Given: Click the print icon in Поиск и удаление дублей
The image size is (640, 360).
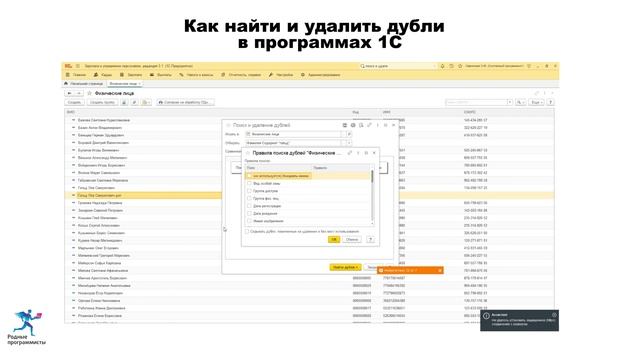Looking at the screenshot, I should click(353, 125).
